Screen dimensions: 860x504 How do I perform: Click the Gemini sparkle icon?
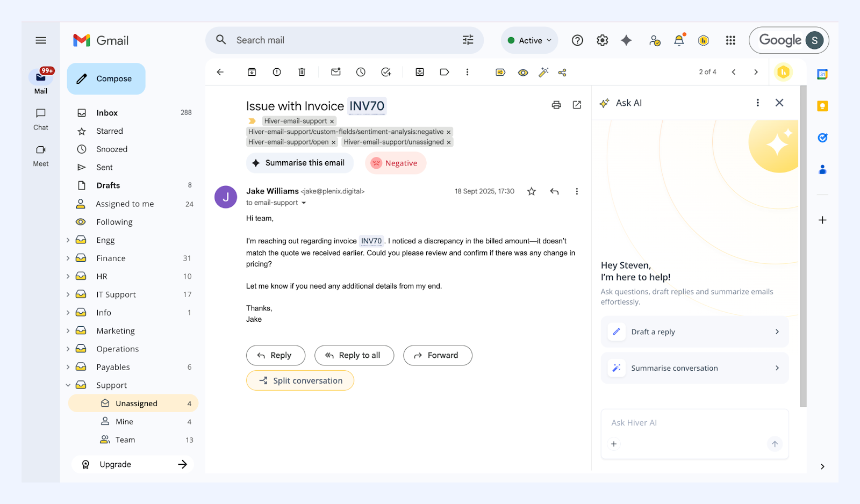[626, 40]
